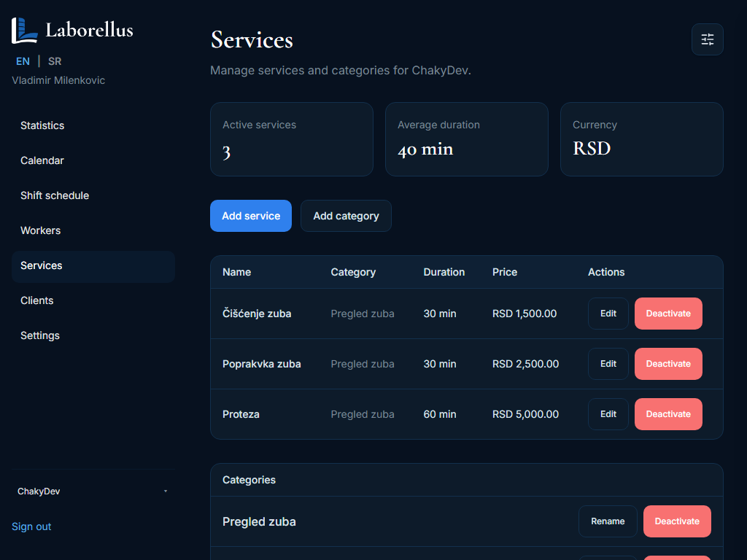Click the Duration column header
Viewport: 747px width, 560px height.
pyautogui.click(x=444, y=273)
